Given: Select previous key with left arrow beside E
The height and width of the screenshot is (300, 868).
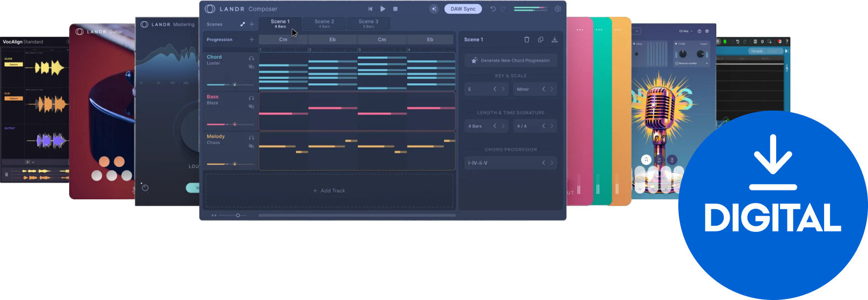Looking at the screenshot, I should pyautogui.click(x=495, y=89).
